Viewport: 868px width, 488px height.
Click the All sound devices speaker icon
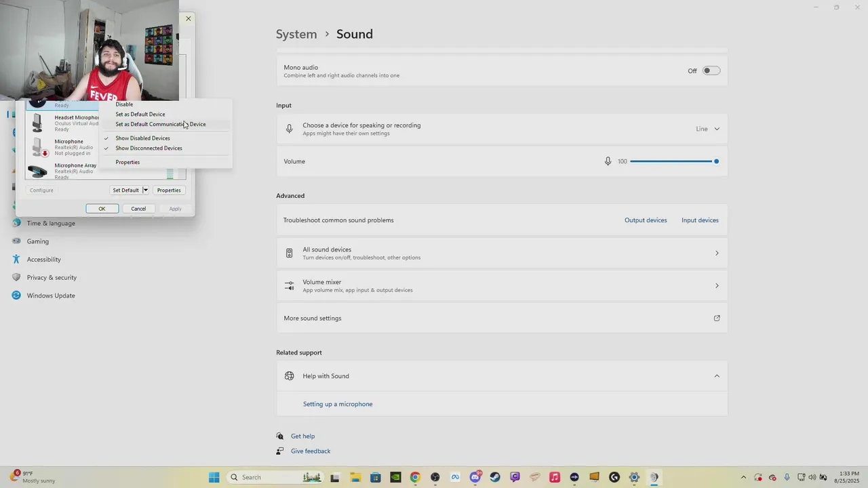pos(290,253)
